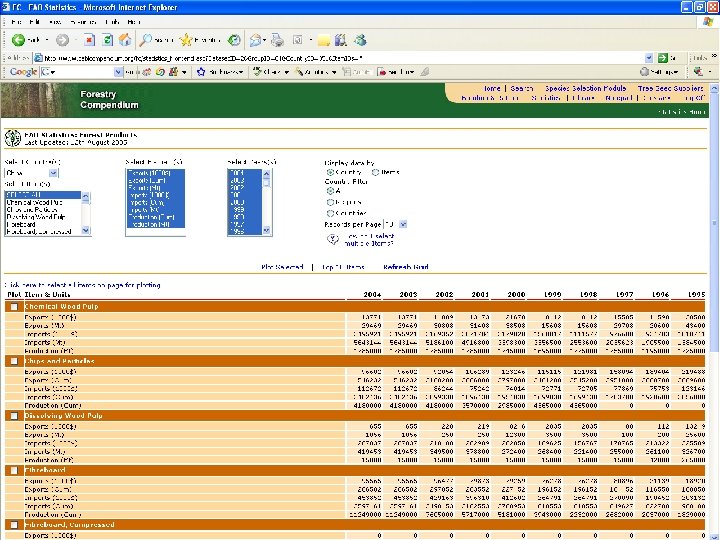
Task: Click the Refresh Grid link
Action: [405, 267]
